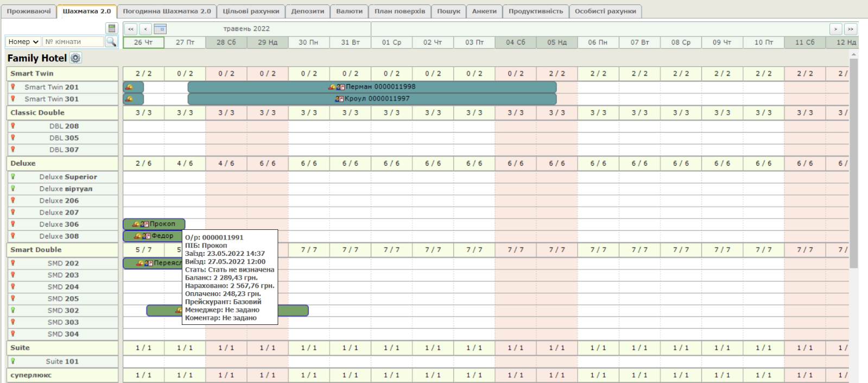Viewport: 868px width, 383px height.
Task: Select the 26 Чт date column header
Action: point(143,42)
